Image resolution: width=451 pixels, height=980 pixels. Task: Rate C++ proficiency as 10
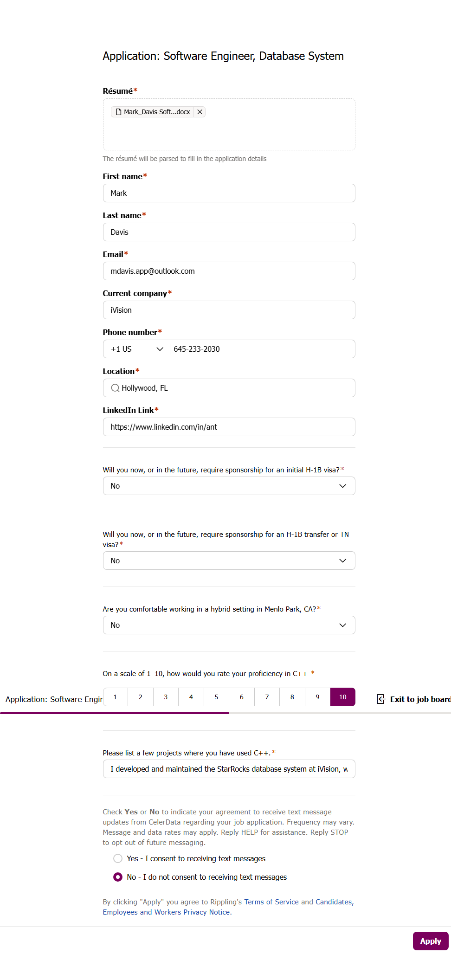click(x=342, y=697)
